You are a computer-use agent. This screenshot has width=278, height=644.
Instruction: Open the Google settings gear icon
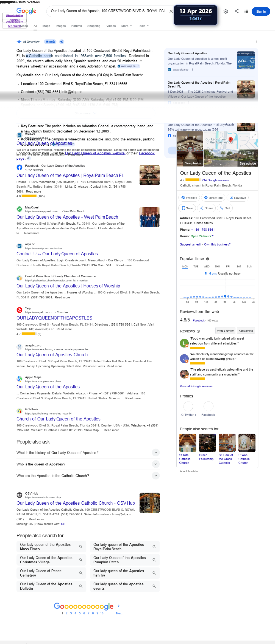(226, 12)
